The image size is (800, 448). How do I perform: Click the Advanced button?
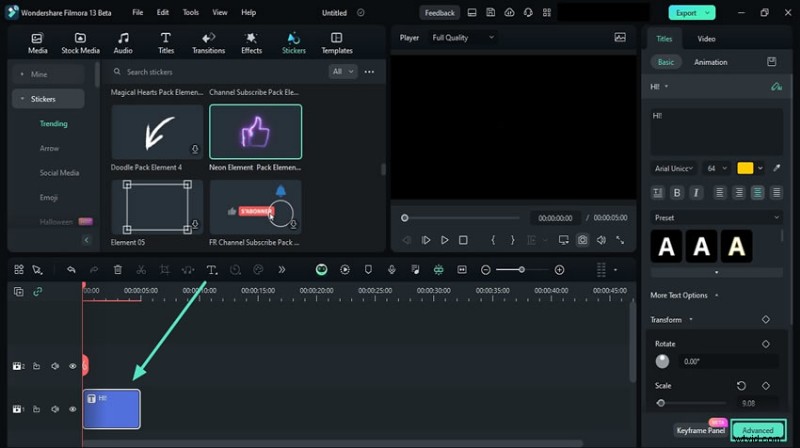(x=757, y=430)
